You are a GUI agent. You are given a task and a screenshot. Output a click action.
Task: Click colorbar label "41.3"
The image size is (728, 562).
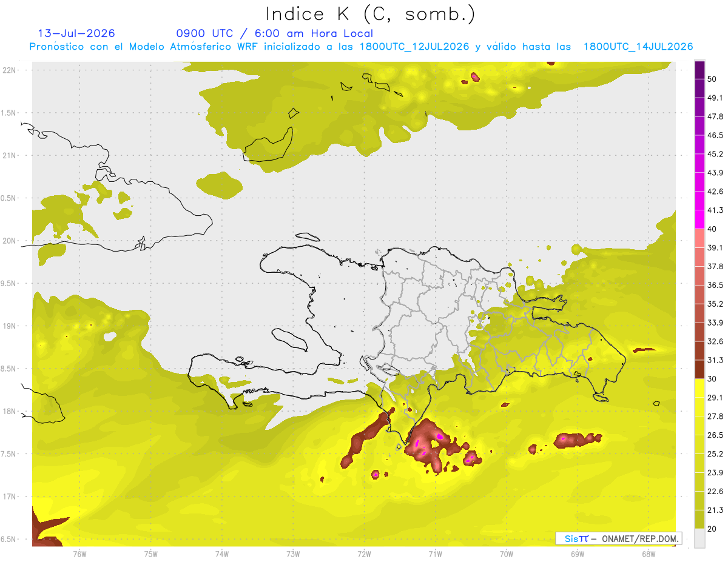715,210
